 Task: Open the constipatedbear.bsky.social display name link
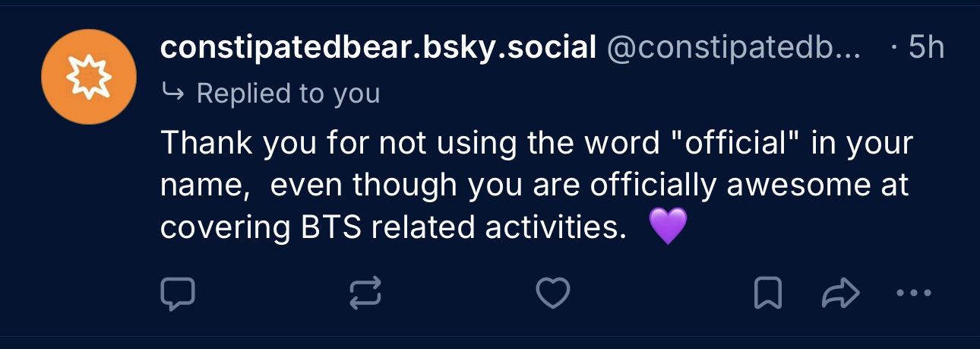378,49
